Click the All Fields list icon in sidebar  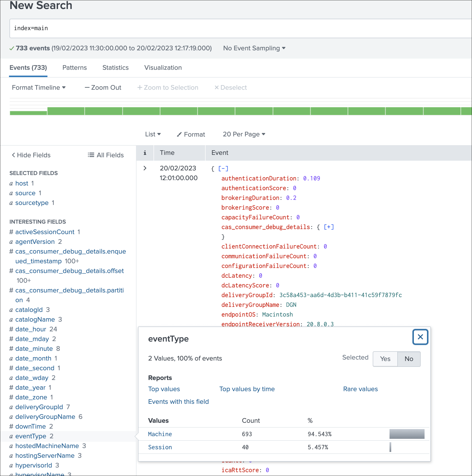(x=91, y=155)
